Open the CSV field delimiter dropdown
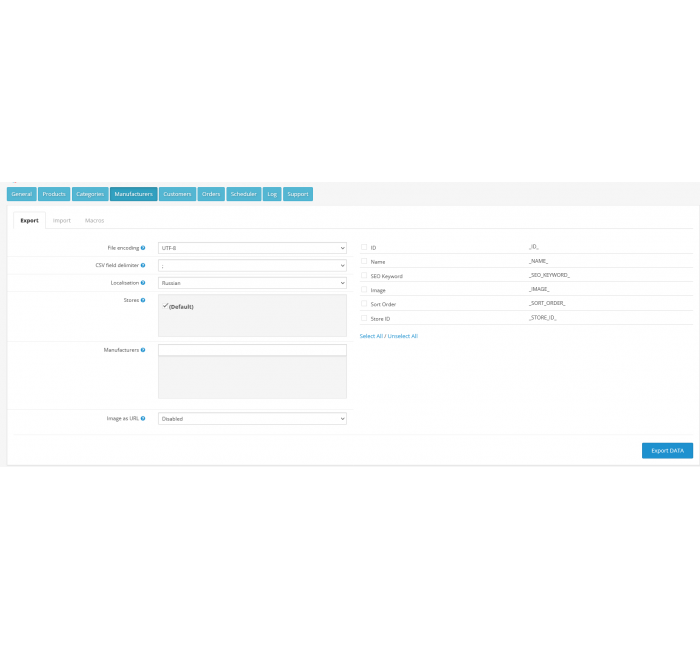Screen dimensions: 700x650 click(252, 265)
